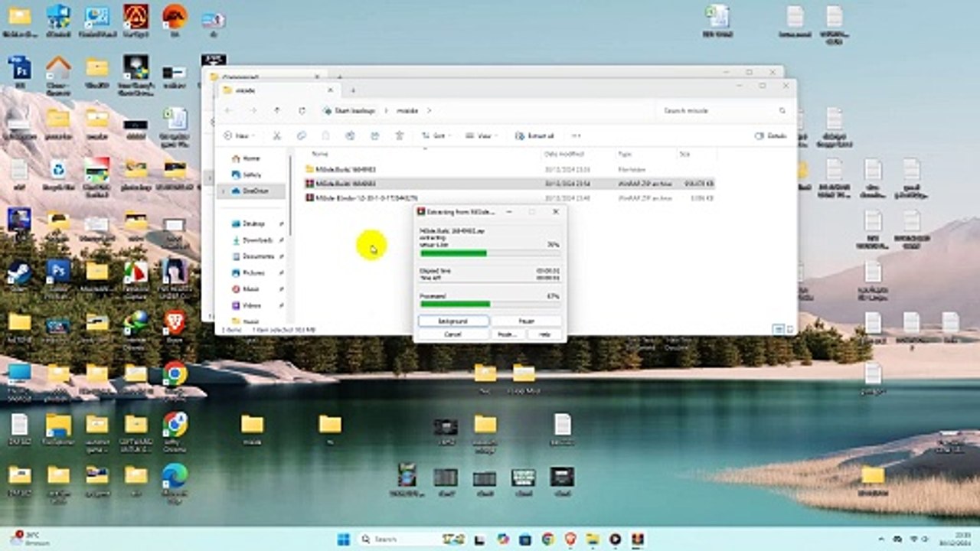Show hidden system tray icons
The width and height of the screenshot is (980, 551).
coord(880,539)
